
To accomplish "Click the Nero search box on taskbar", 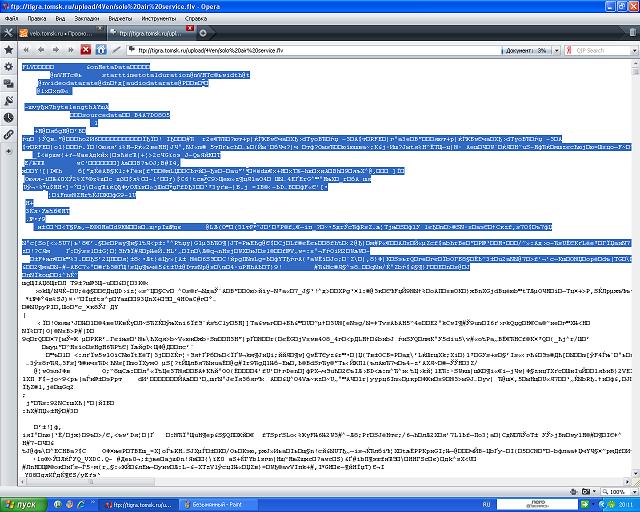I will click(x=538, y=505).
